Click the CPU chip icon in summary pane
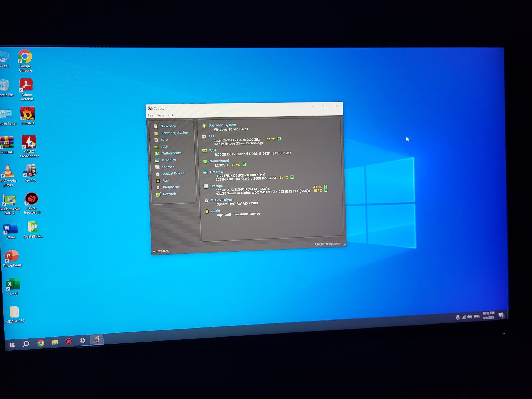 pyautogui.click(x=204, y=136)
